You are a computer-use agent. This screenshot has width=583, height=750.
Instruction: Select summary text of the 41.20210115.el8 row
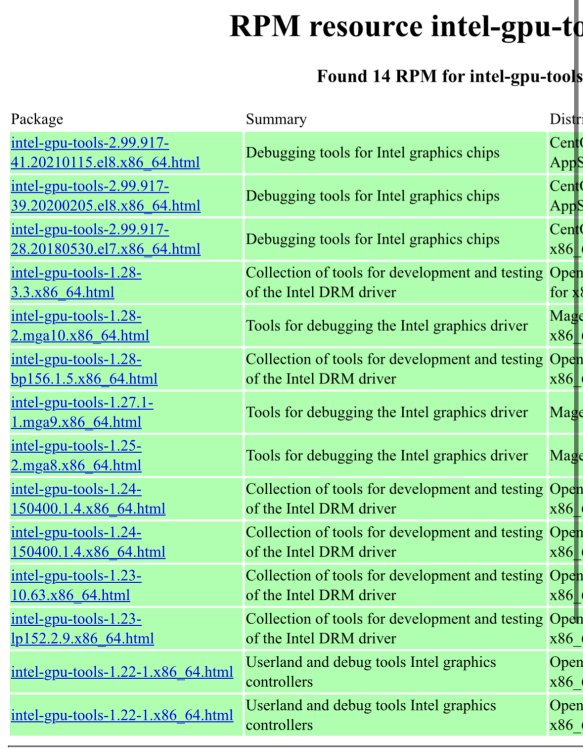click(x=373, y=153)
